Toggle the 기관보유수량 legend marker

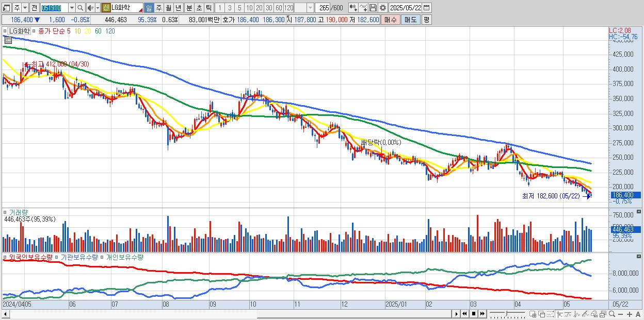coord(57,257)
